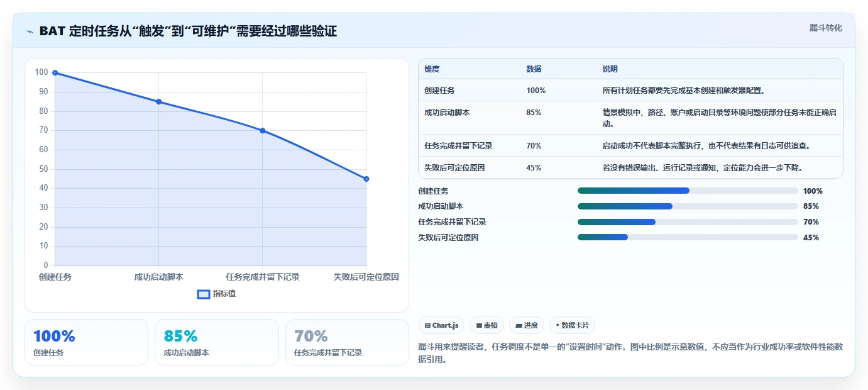This screenshot has height=390, width=868.
Task: Click the 数据 table column header
Action: 534,69
